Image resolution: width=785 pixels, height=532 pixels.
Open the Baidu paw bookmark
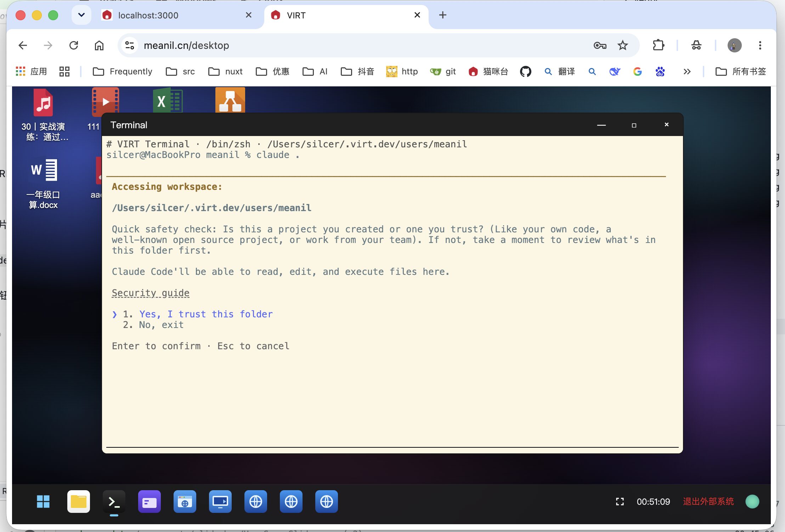coord(660,72)
